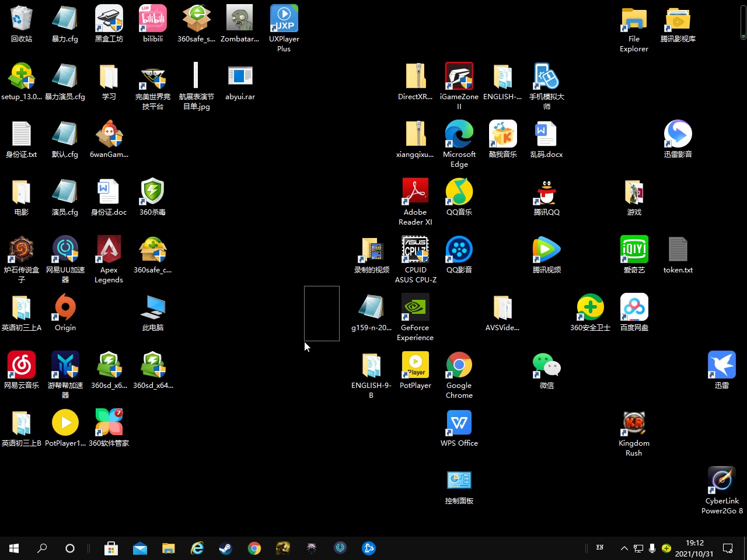Image resolution: width=747 pixels, height=560 pixels.
Task: Click the taskbar search magnifier
Action: pos(42,548)
